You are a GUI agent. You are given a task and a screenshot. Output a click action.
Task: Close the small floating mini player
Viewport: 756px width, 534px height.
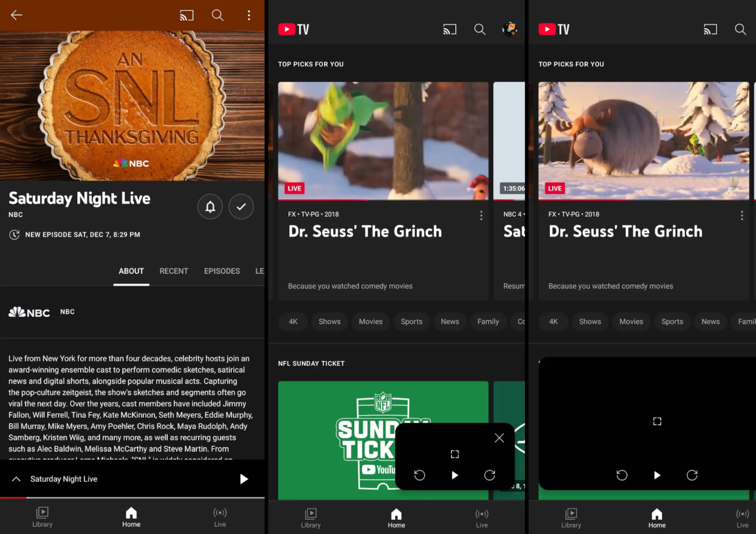[499, 438]
